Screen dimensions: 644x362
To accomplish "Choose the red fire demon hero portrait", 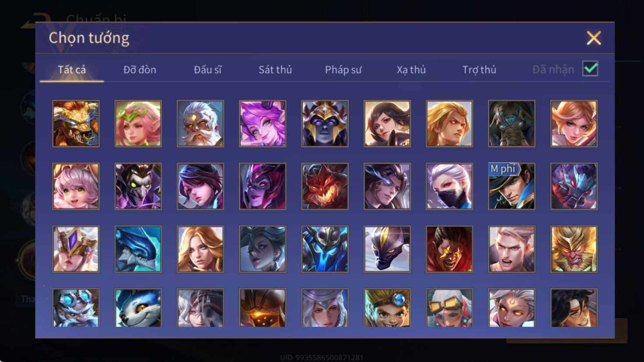I will click(325, 186).
